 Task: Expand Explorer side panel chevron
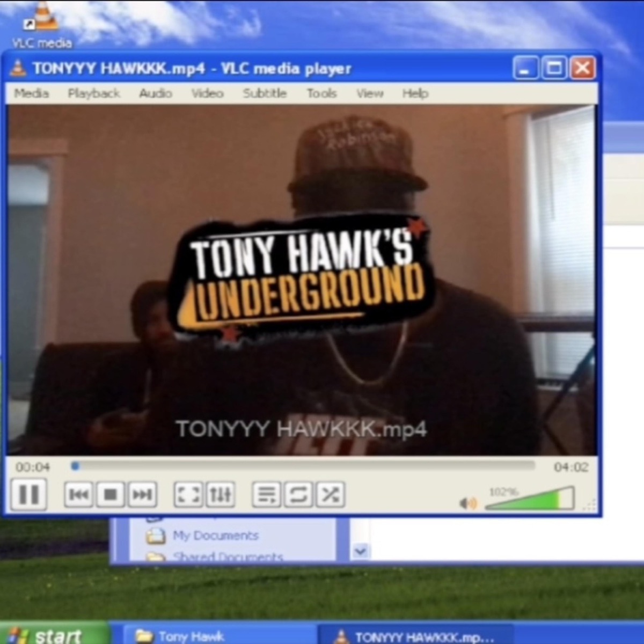tap(361, 551)
